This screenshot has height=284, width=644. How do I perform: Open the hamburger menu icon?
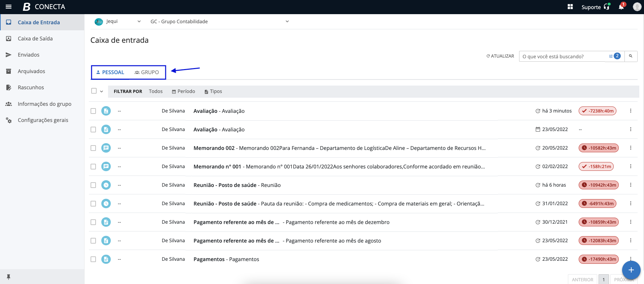tap(9, 7)
